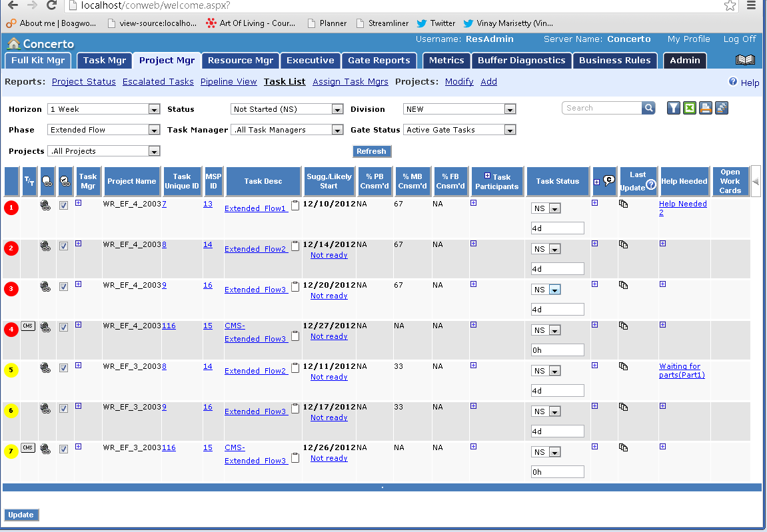
Task: Click the Refresh button
Action: click(x=371, y=151)
